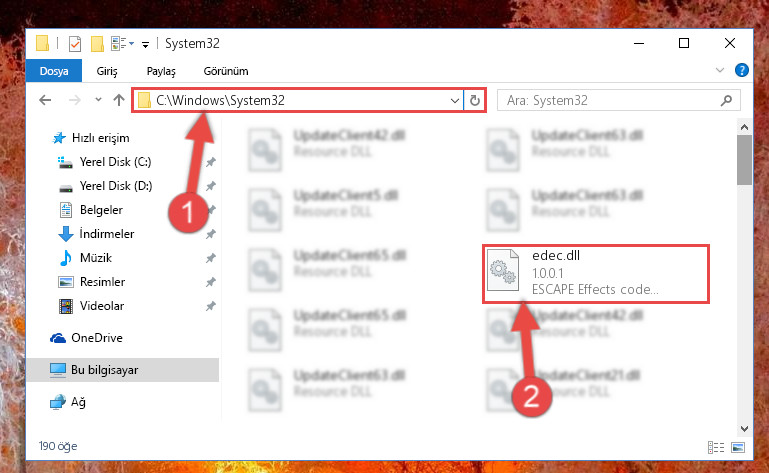Image resolution: width=769 pixels, height=473 pixels.
Task: Unpin Belgeler using its pin icon
Action: tap(211, 210)
